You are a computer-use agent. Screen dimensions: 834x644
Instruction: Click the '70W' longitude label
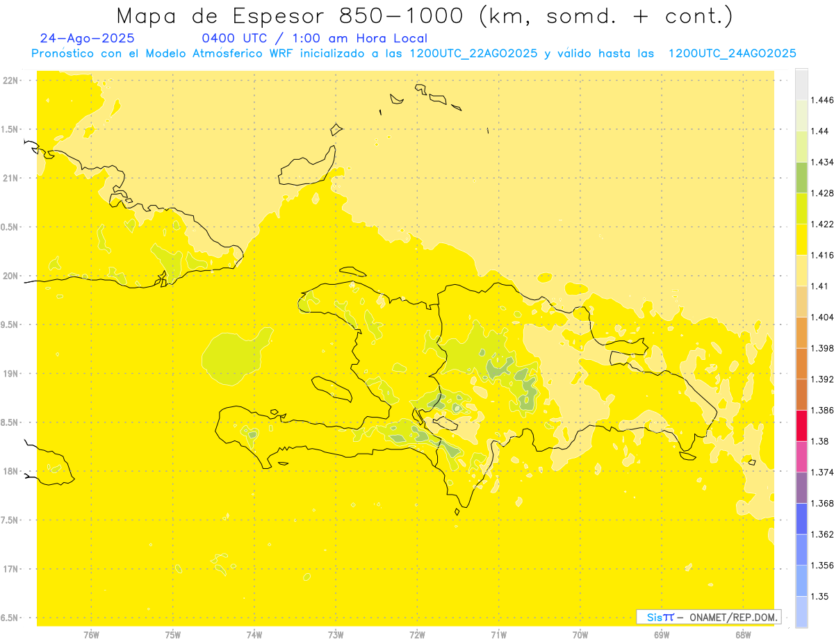pyautogui.click(x=580, y=634)
